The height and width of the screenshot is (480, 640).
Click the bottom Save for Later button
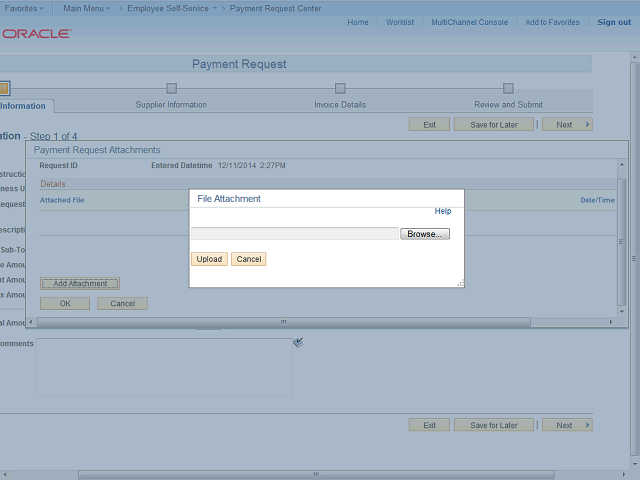pos(493,425)
